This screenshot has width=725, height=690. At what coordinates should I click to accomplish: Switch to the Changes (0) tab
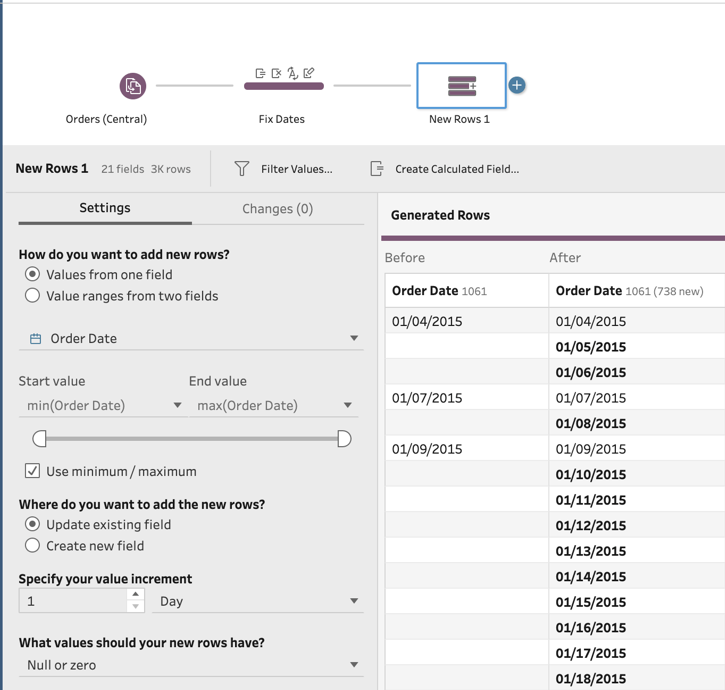pyautogui.click(x=277, y=209)
